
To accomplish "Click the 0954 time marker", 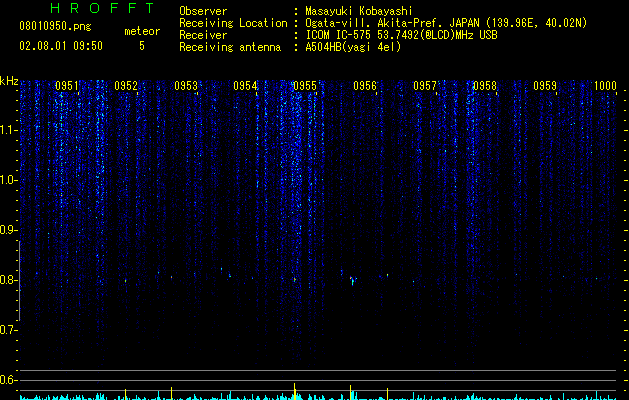I will click(x=246, y=86).
